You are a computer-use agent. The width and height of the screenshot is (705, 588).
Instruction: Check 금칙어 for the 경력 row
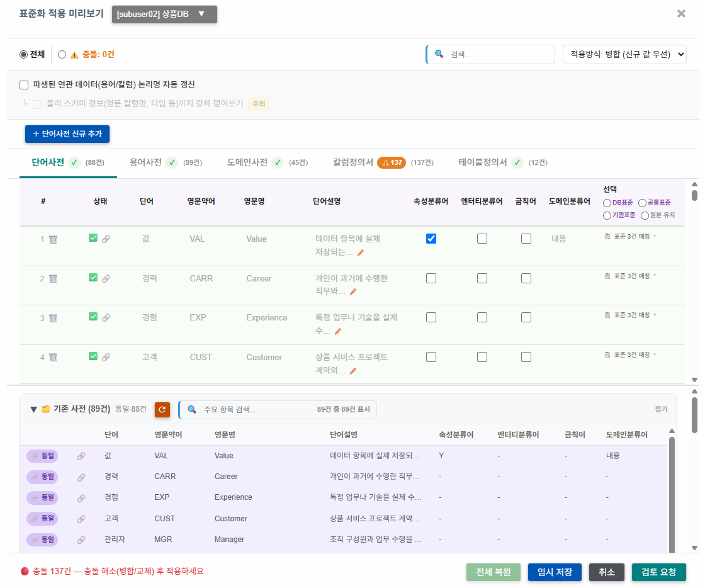[x=526, y=278]
